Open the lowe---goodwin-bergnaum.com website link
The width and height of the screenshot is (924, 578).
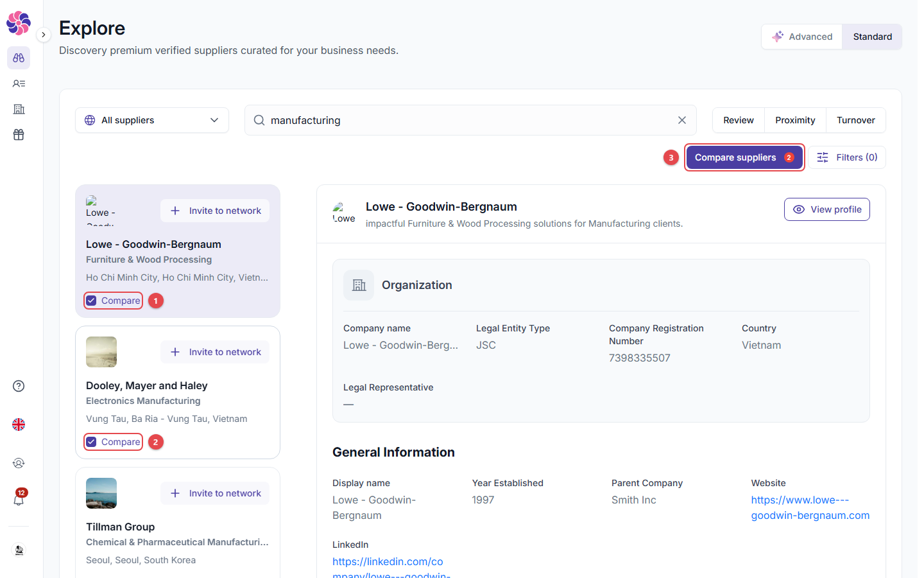tap(810, 507)
